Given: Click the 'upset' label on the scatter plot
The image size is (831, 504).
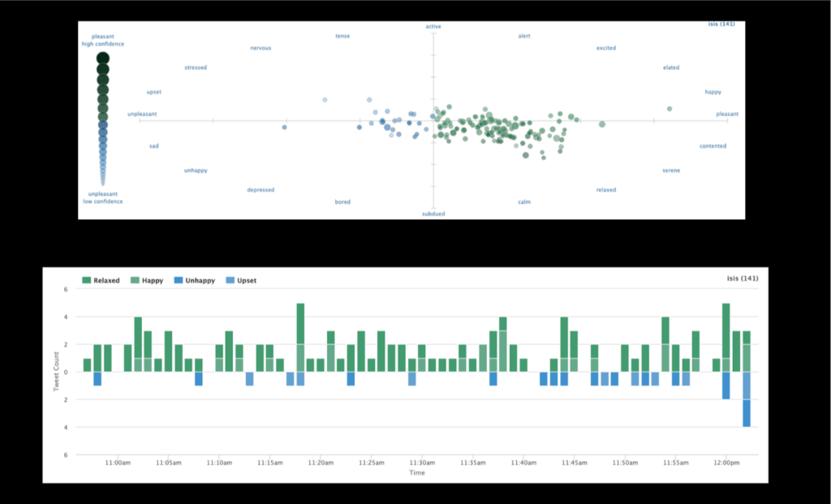Looking at the screenshot, I should pos(153,93).
